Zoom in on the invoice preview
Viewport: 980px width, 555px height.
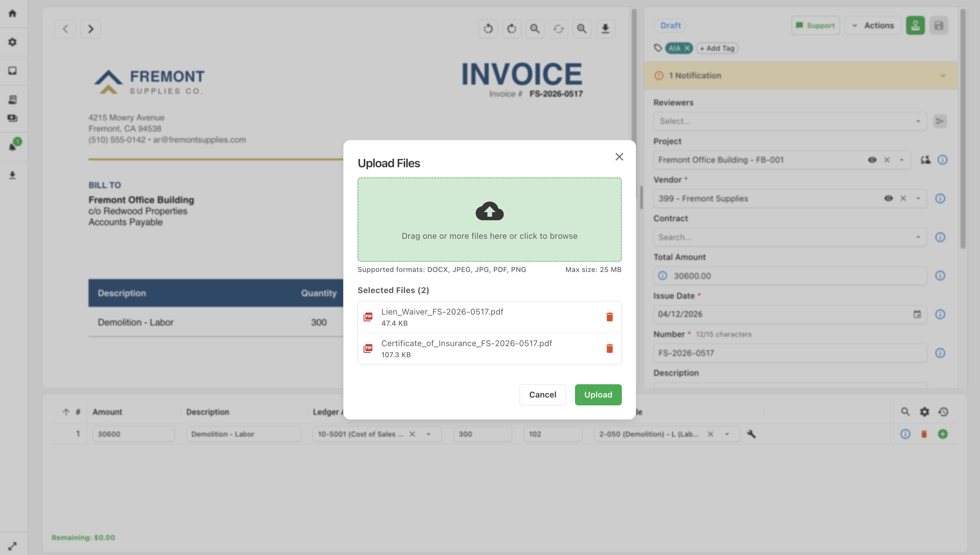point(582,29)
